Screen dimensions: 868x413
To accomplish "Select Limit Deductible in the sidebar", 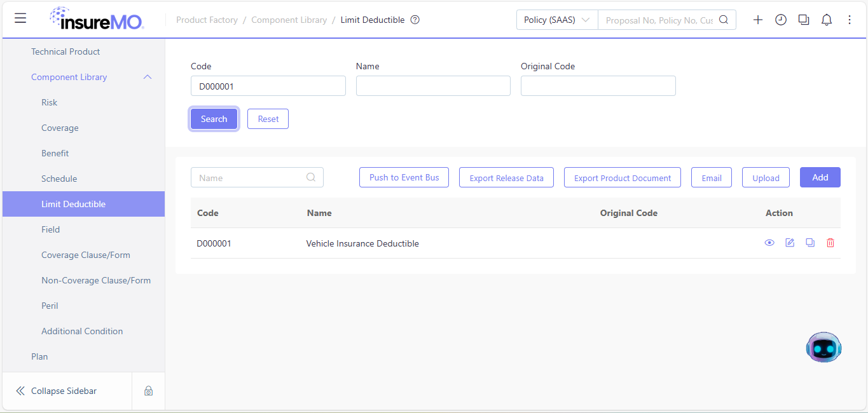I will [x=83, y=204].
